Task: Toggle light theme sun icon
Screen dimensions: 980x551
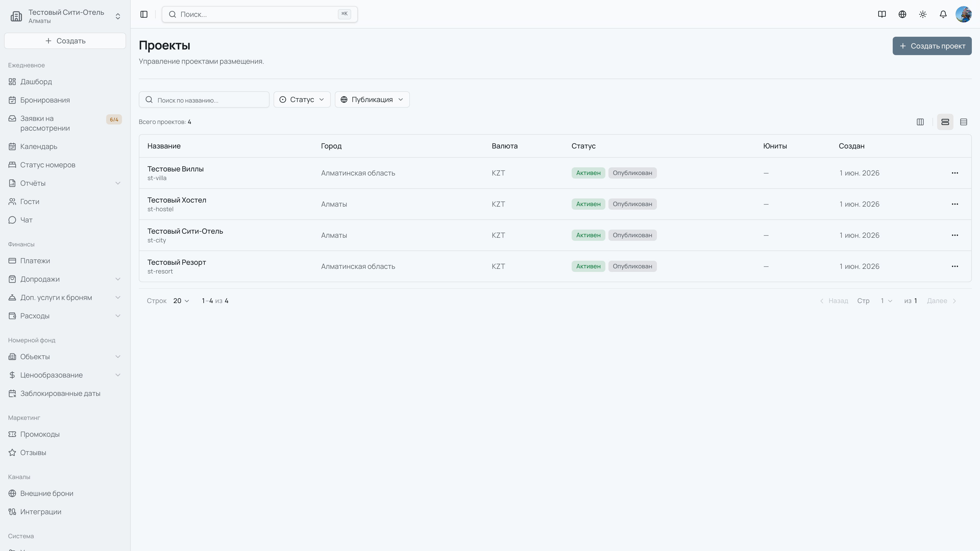Action: click(x=923, y=14)
